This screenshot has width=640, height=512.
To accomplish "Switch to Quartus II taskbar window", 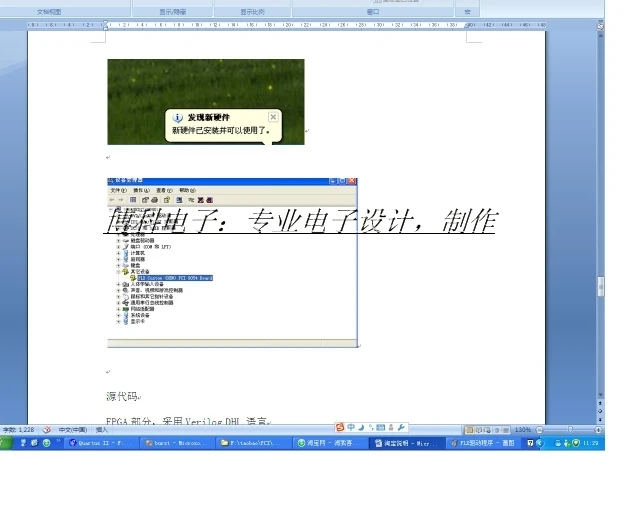I will [100, 443].
